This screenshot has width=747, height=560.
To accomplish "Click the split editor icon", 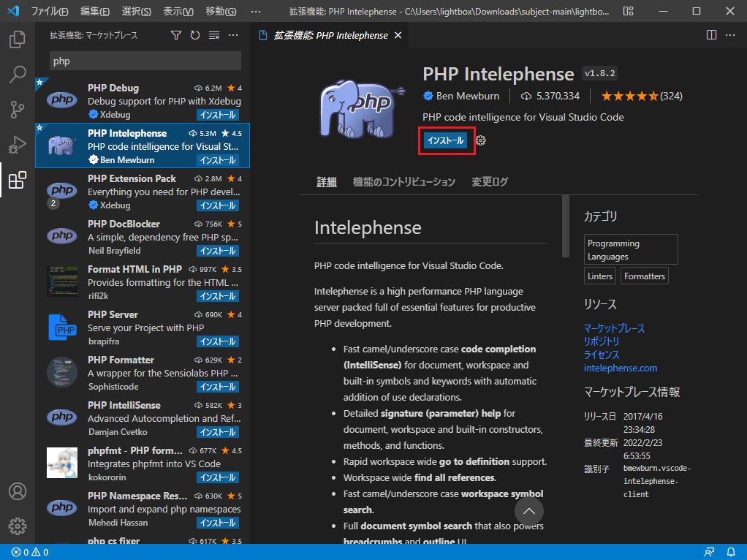I will [710, 34].
